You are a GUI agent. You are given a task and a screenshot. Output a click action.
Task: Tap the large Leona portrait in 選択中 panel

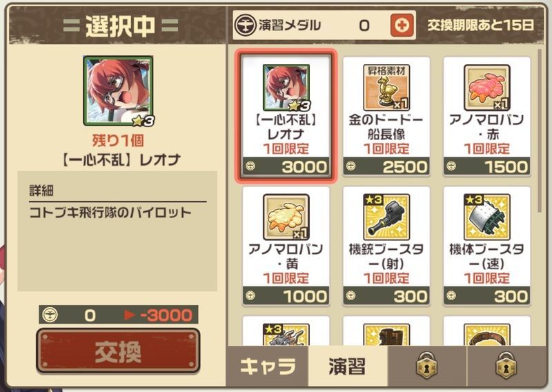pyautogui.click(x=118, y=91)
